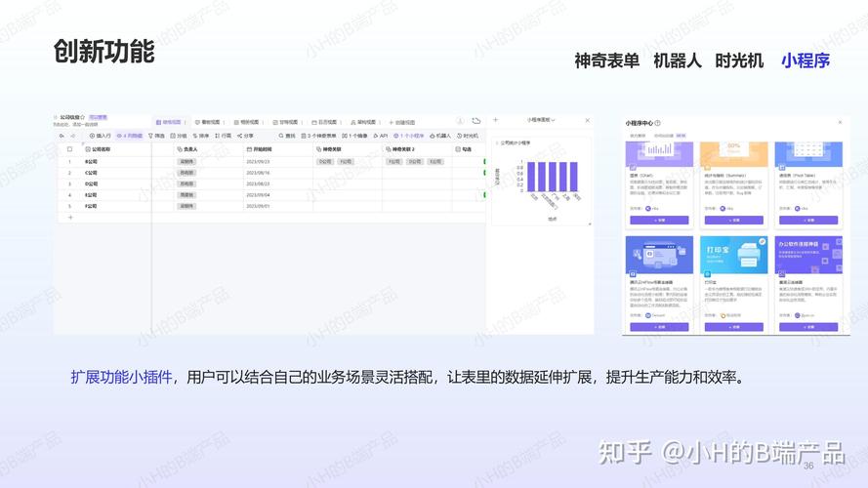Switch to the 架构视图 architecture view tab
The image size is (868, 488).
coord(363,122)
